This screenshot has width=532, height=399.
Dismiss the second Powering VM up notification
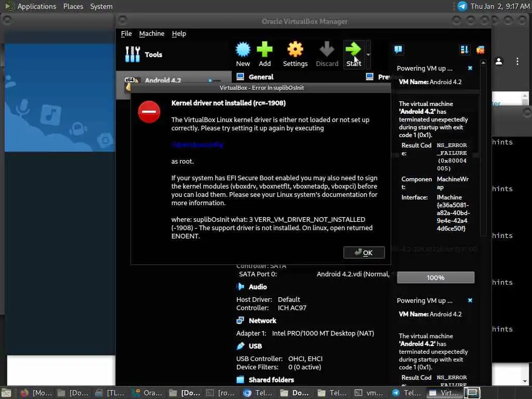click(470, 300)
